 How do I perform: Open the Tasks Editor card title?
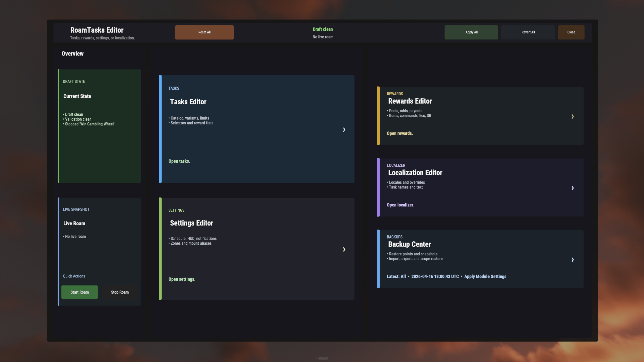click(188, 102)
